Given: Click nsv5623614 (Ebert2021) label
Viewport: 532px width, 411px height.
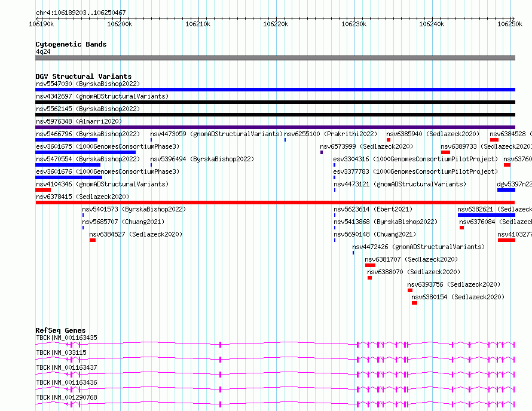Looking at the screenshot, I should pyautogui.click(x=373, y=209).
